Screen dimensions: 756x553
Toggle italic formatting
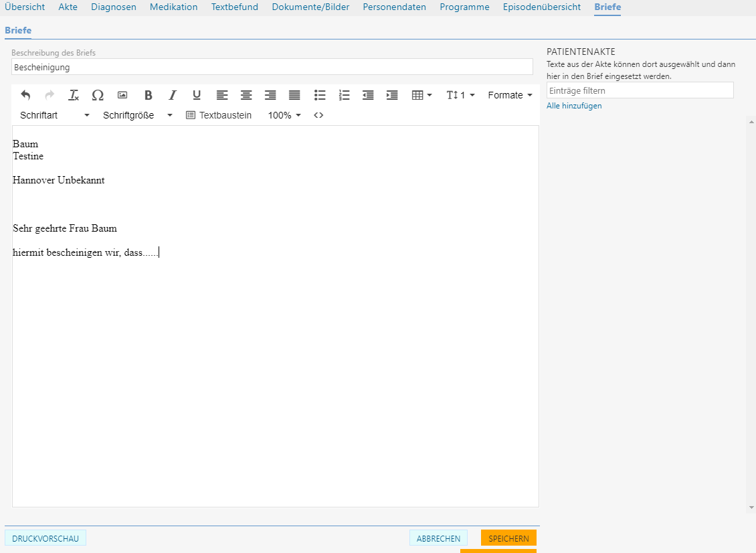pos(173,95)
